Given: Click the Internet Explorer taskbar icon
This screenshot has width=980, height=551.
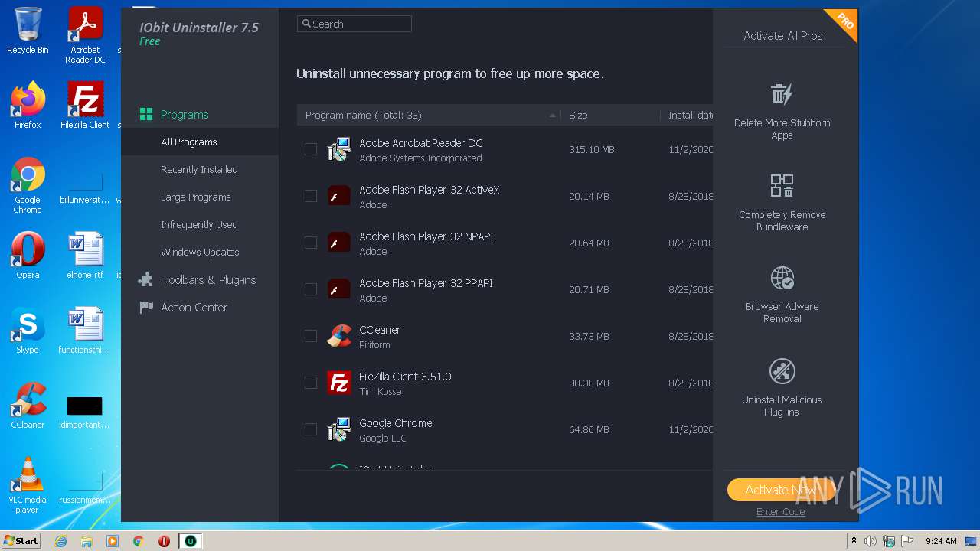Looking at the screenshot, I should tap(60, 541).
